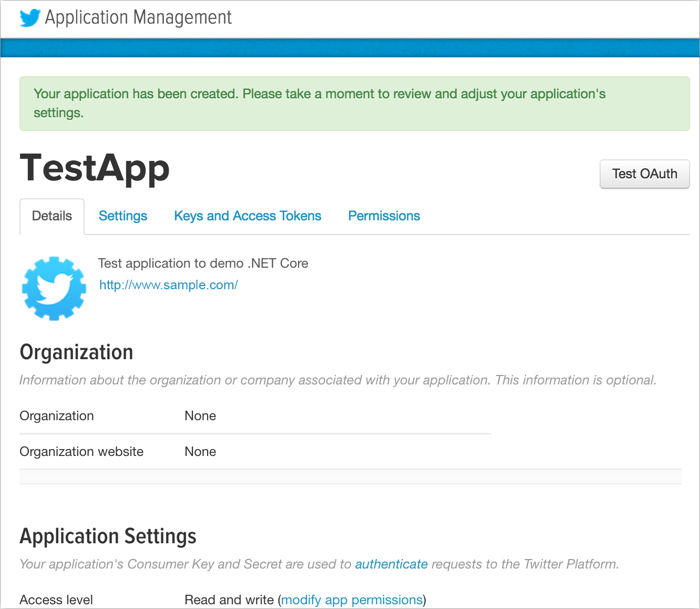Click the organization information description text
700x609 pixels.
coord(338,380)
